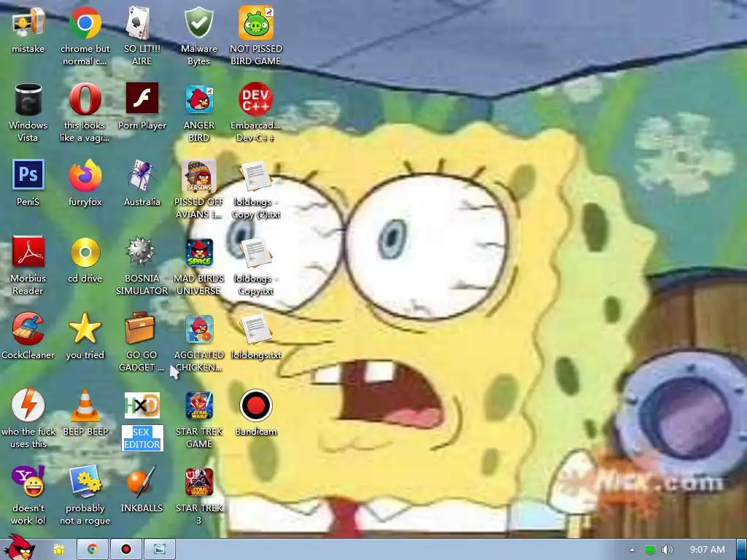This screenshot has width=747, height=560.
Task: Click the green tray status icon
Action: tap(650, 550)
